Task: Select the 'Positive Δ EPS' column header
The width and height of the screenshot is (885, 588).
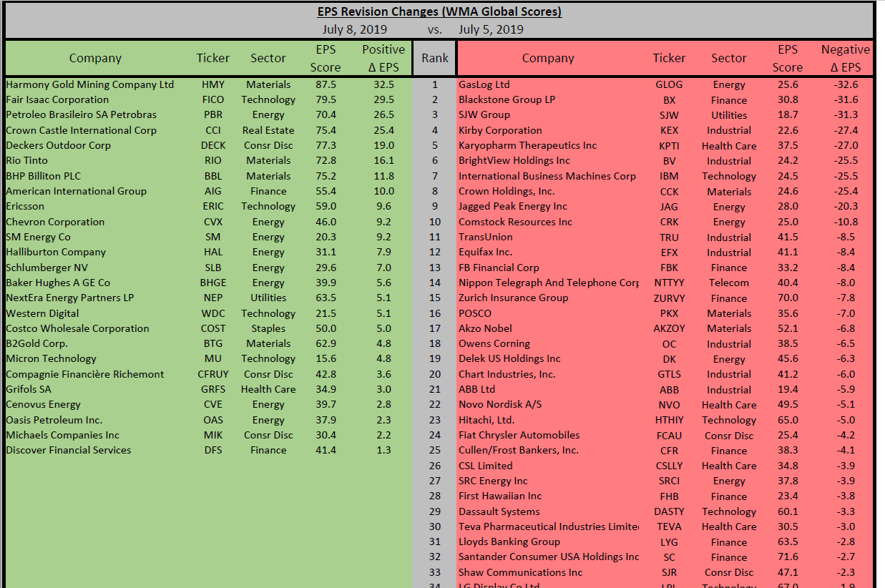Action: [383, 58]
